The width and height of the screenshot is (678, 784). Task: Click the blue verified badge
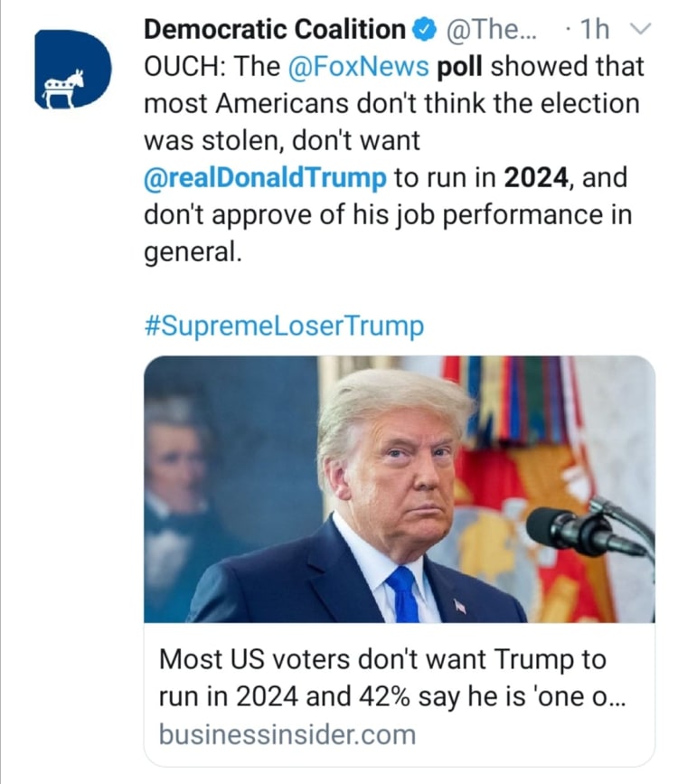coord(424,30)
